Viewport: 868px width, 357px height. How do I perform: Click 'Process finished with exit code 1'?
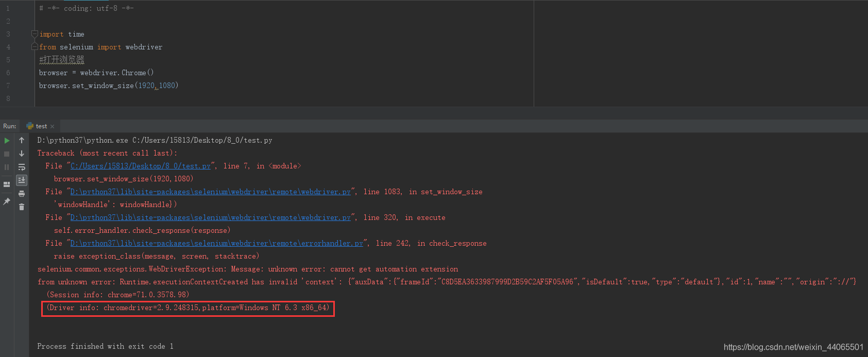click(x=105, y=346)
